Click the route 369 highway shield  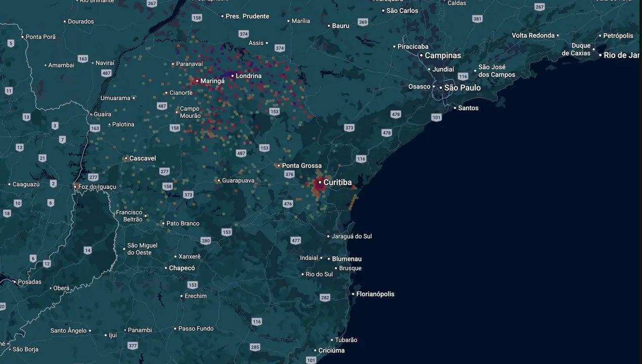(x=362, y=22)
